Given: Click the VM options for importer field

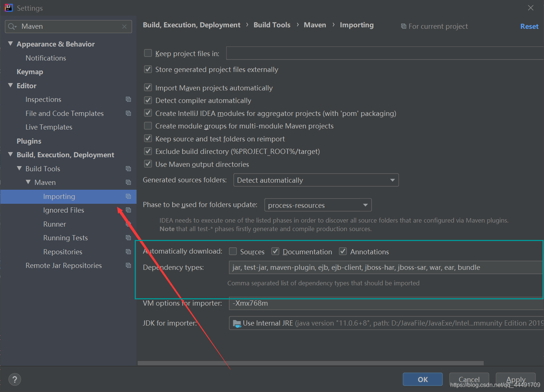Looking at the screenshot, I should 386,303.
